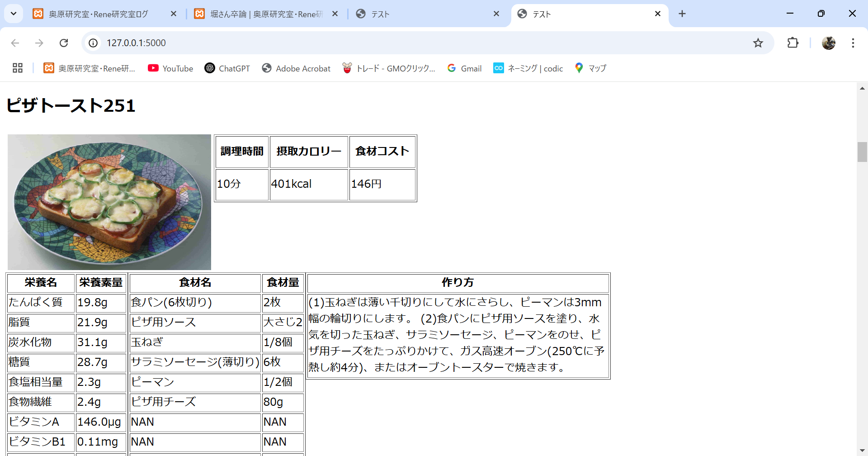Launch Adobe Acrobat bookmark

click(296, 68)
